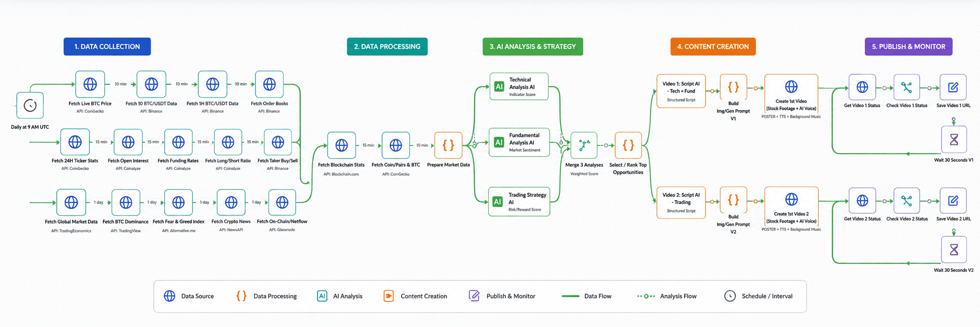Open the Fetch Taker Buy/Sell node

pyautogui.click(x=278, y=142)
